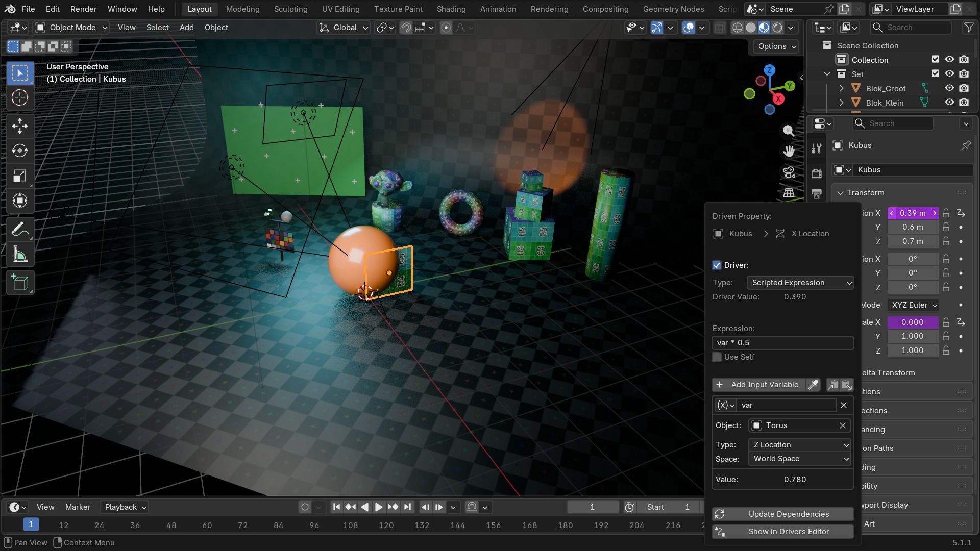Choose the Annotate pencil tool
Screen dimensions: 980x551
[x=20, y=230]
